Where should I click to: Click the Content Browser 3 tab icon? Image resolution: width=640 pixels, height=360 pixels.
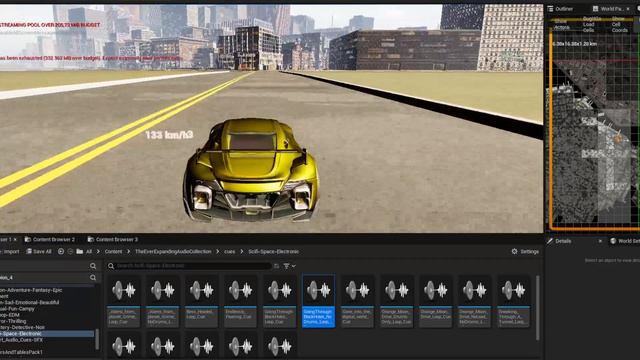pyautogui.click(x=91, y=239)
